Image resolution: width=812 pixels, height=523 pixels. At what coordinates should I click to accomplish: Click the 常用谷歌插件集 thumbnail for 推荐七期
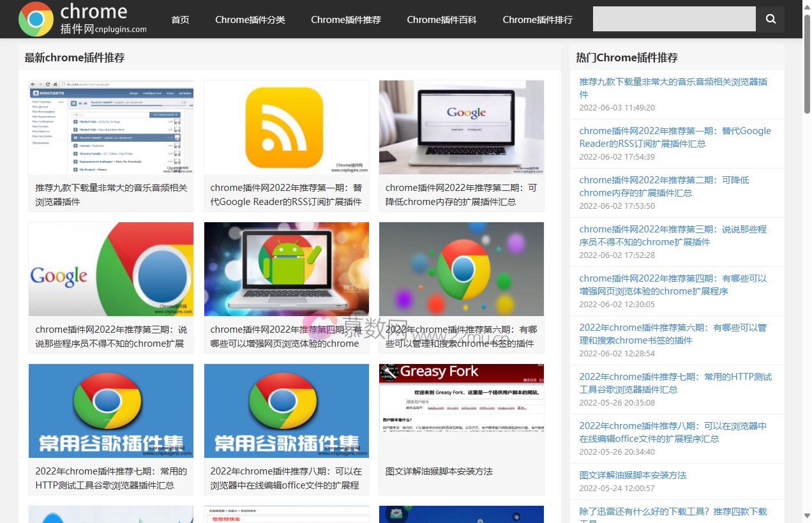click(110, 411)
